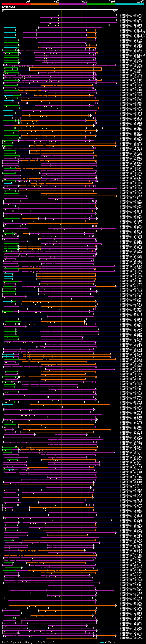This screenshot has width=146, height=644.
Task: Open hit UniRef100_C1FED3
Action: click(131, 45)
